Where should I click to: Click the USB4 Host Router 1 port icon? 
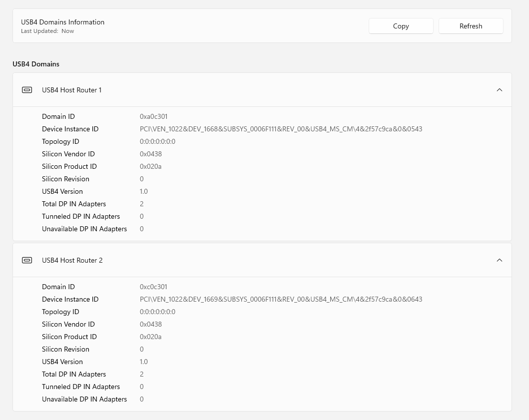pos(27,90)
